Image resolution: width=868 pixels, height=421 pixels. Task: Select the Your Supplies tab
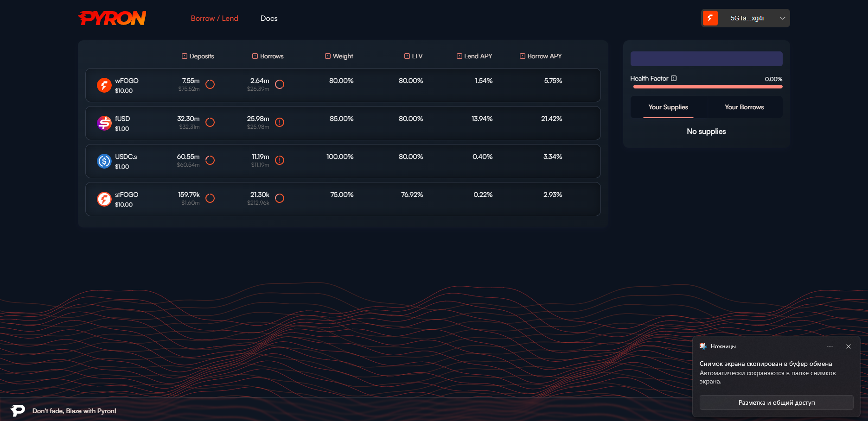tap(668, 107)
